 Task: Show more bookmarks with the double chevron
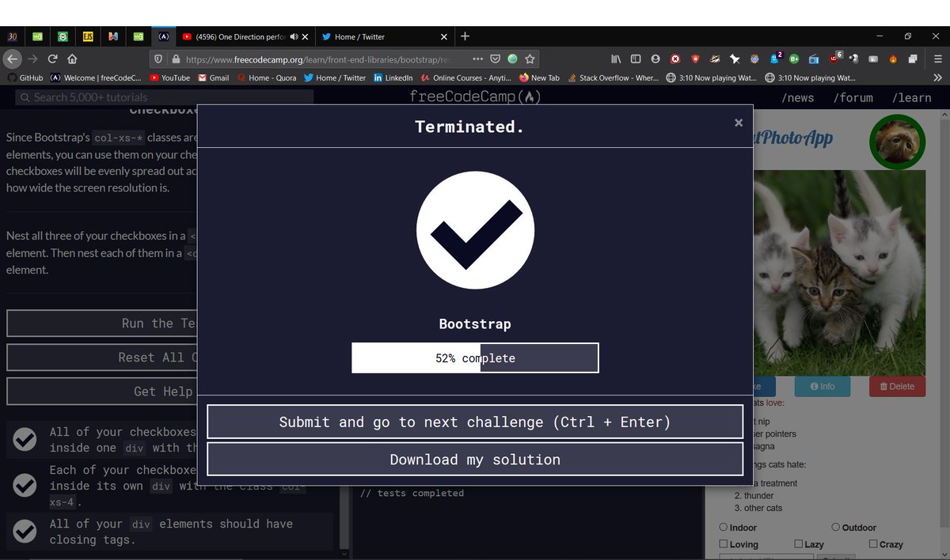pyautogui.click(x=937, y=78)
